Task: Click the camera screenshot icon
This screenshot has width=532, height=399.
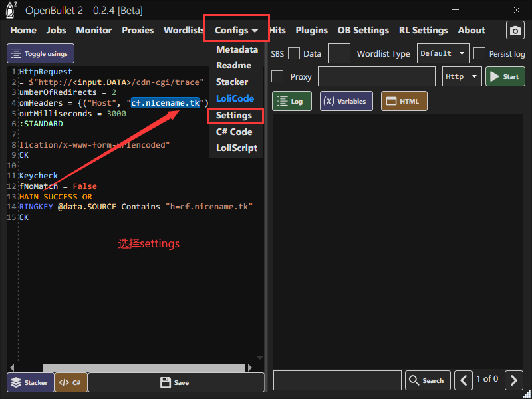Action: [x=515, y=31]
